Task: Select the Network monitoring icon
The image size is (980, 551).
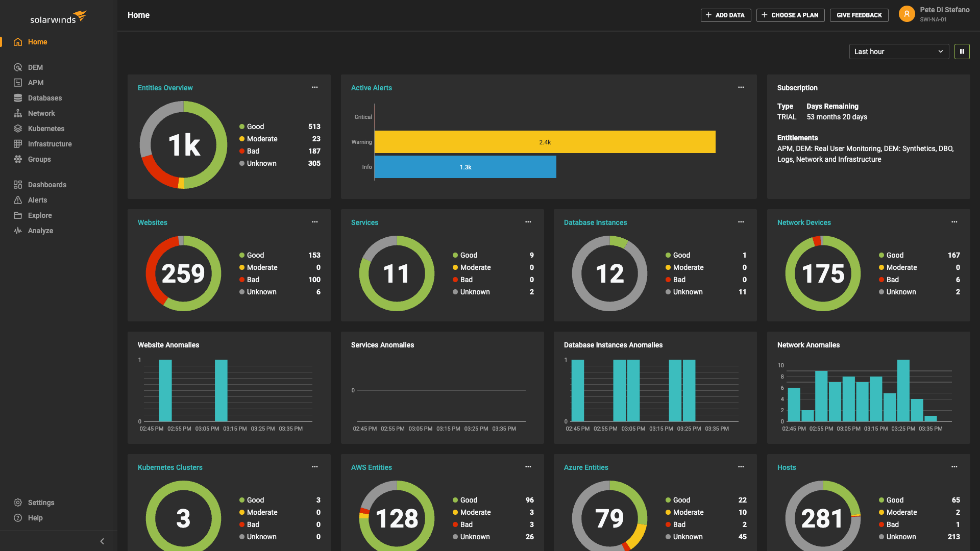Action: (41, 113)
